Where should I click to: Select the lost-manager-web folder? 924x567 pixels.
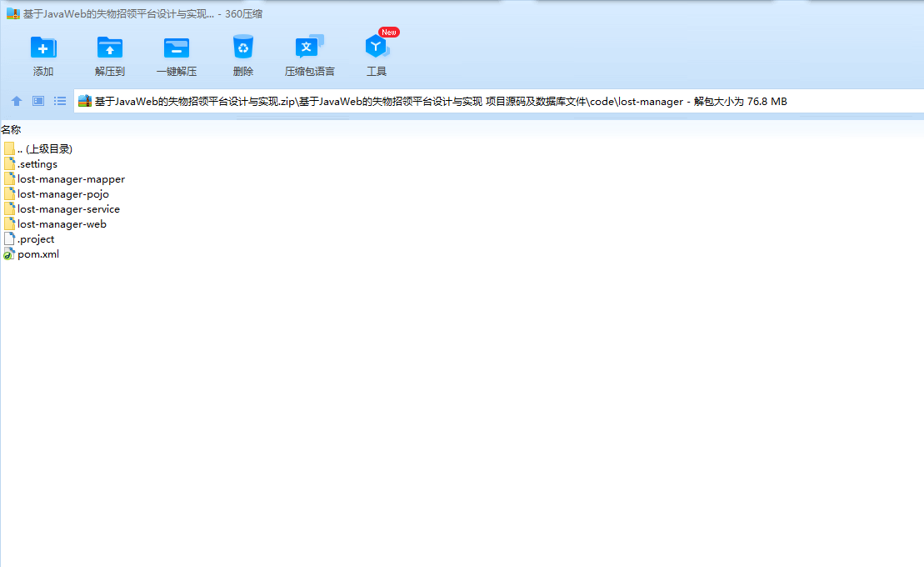(x=55, y=224)
